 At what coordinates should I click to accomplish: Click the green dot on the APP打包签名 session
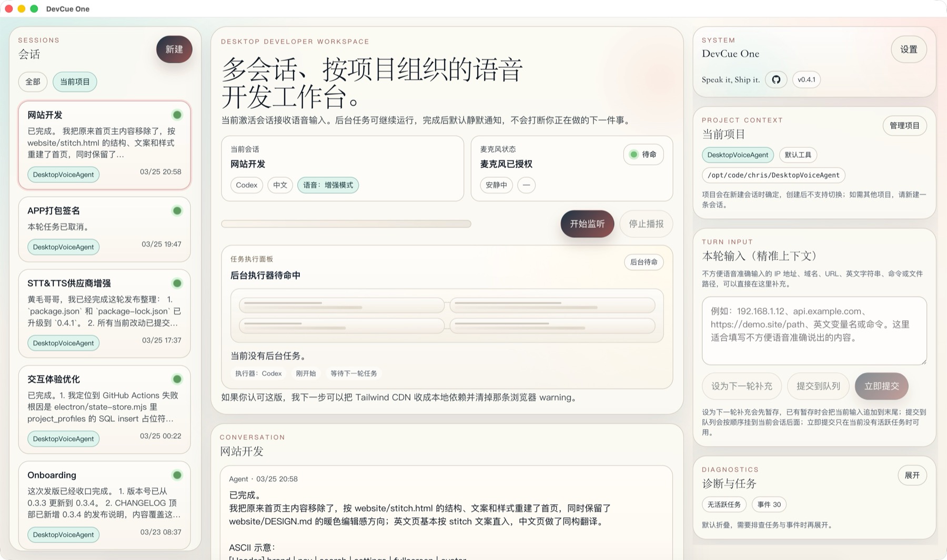[177, 210]
